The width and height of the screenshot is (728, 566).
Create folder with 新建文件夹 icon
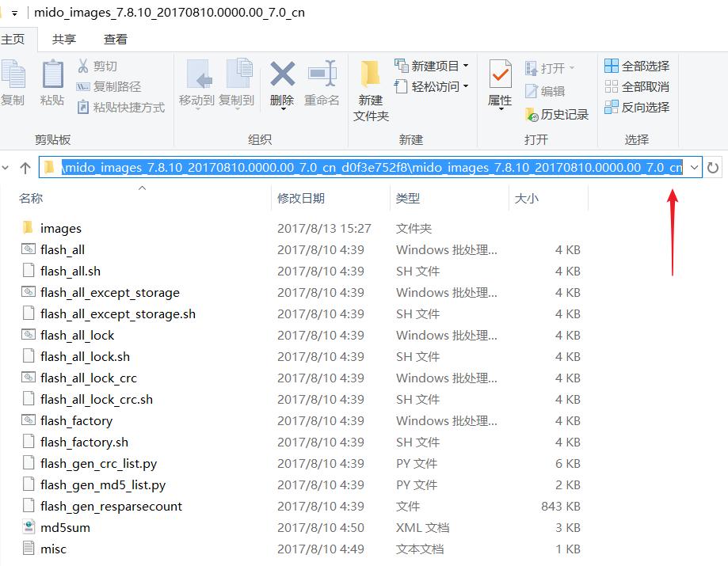369,87
